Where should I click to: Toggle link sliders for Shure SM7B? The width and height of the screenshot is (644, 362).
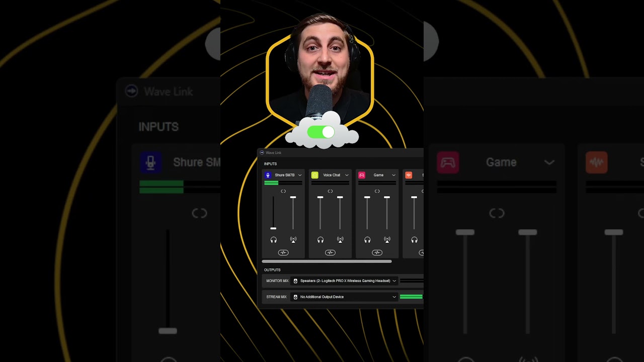[283, 191]
